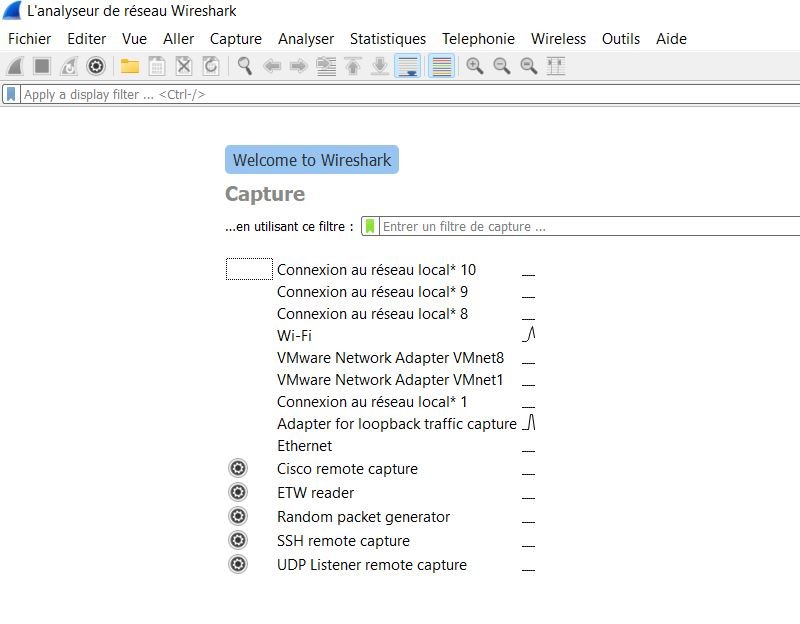This screenshot has width=800, height=624.
Task: Save the capture file from the toolbar
Action: [x=157, y=66]
